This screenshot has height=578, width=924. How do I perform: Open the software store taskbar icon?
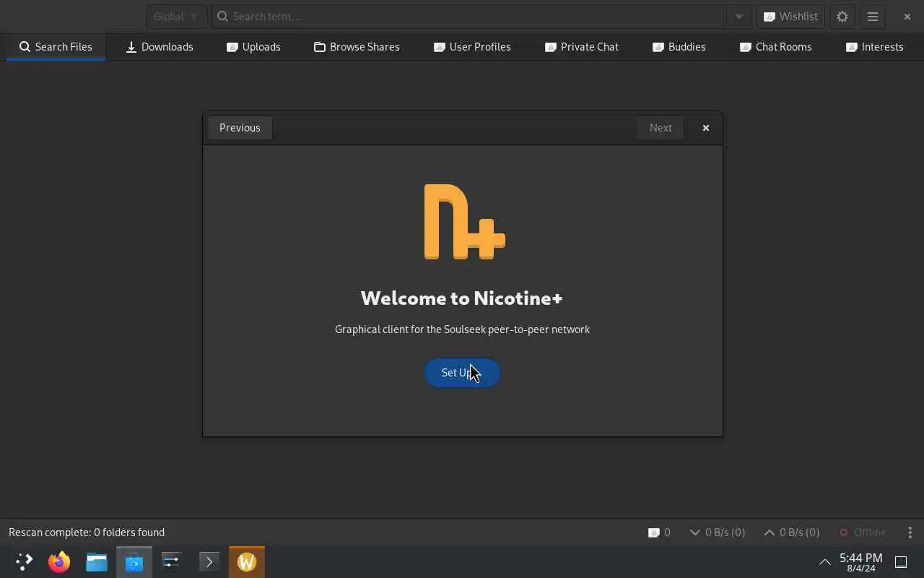click(x=134, y=562)
